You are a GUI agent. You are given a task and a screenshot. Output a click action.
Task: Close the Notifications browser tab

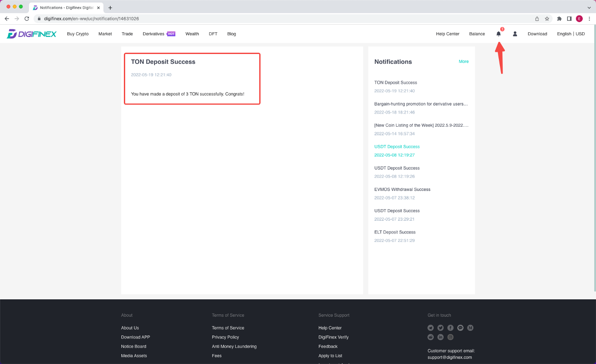pos(98,8)
